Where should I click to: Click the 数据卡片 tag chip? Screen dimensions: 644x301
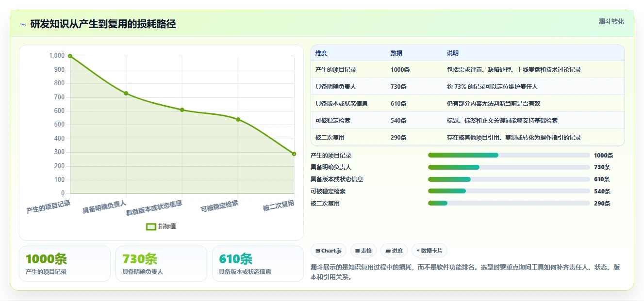coord(429,251)
